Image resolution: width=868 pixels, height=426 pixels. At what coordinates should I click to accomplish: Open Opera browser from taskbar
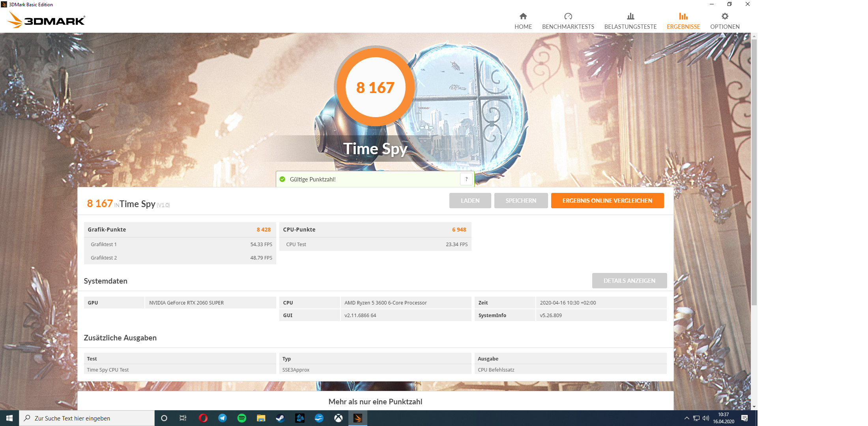[203, 418]
